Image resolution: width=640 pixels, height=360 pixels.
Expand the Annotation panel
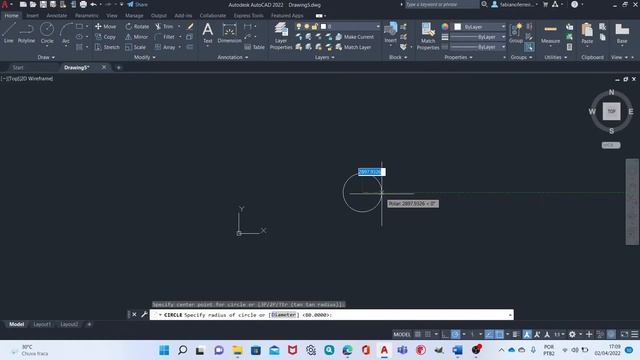tap(233, 58)
